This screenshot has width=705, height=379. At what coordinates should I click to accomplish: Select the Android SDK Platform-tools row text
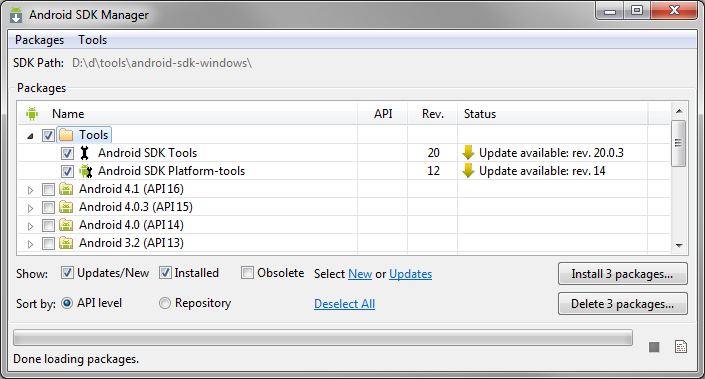172,171
